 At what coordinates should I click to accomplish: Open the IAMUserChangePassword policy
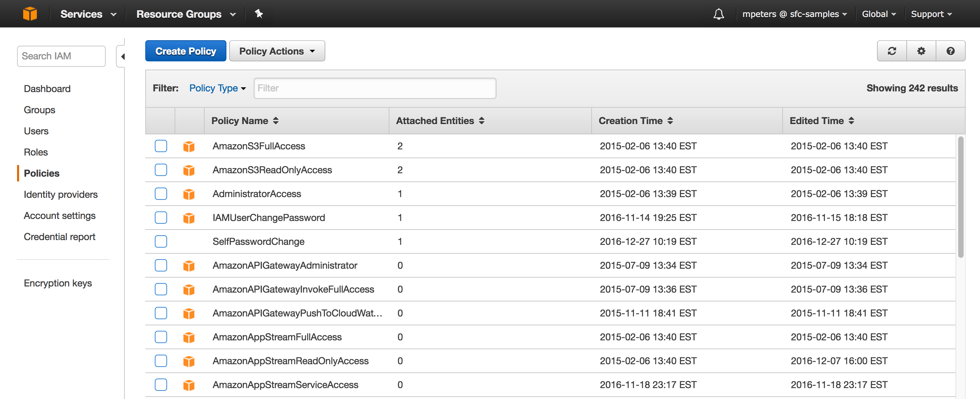click(268, 218)
